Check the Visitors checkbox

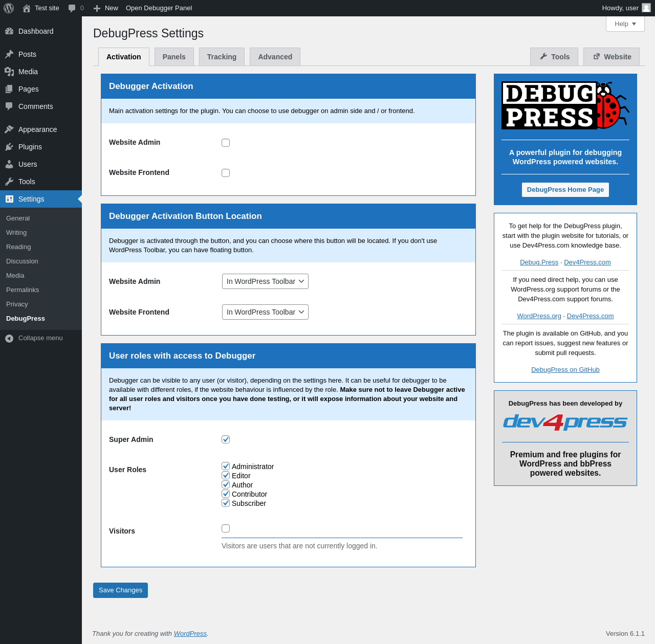click(226, 528)
